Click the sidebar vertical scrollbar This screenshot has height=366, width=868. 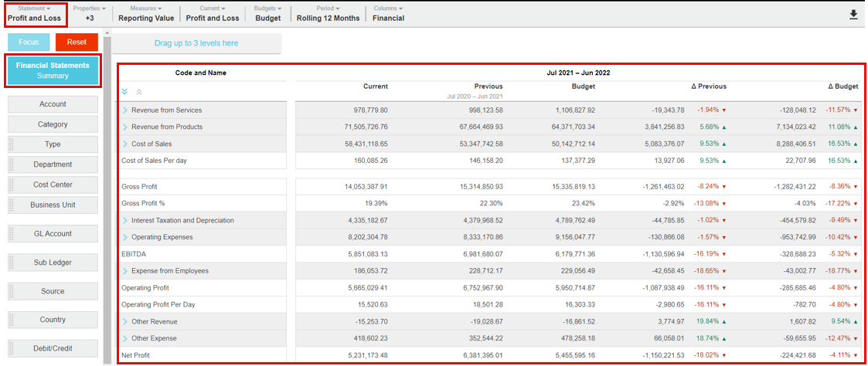pos(107,199)
